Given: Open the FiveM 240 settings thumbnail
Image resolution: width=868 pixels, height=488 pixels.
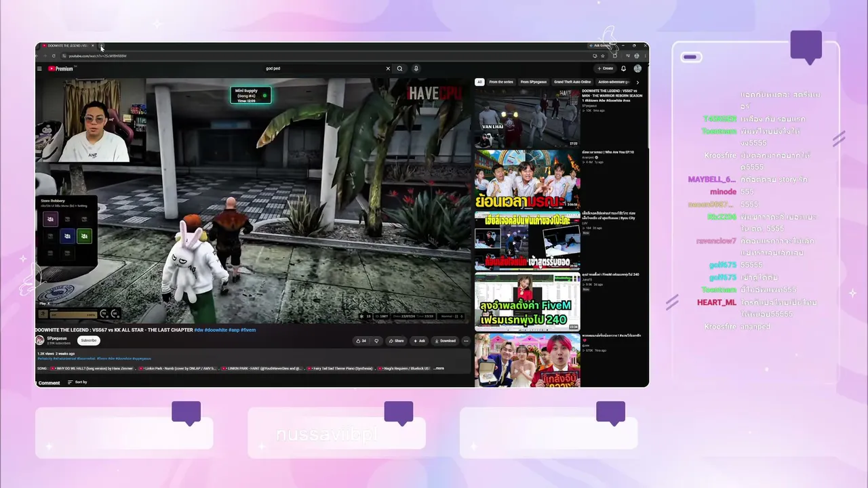Looking at the screenshot, I should 528,302.
